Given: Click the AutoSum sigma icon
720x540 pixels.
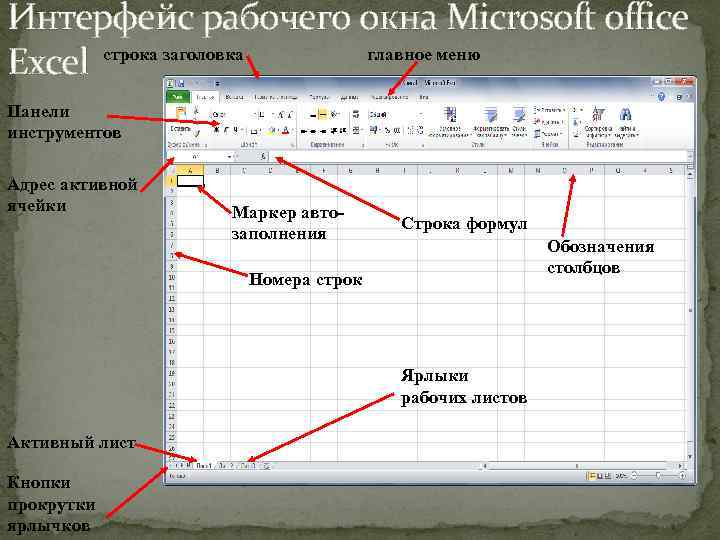Looking at the screenshot, I should tap(575, 110).
